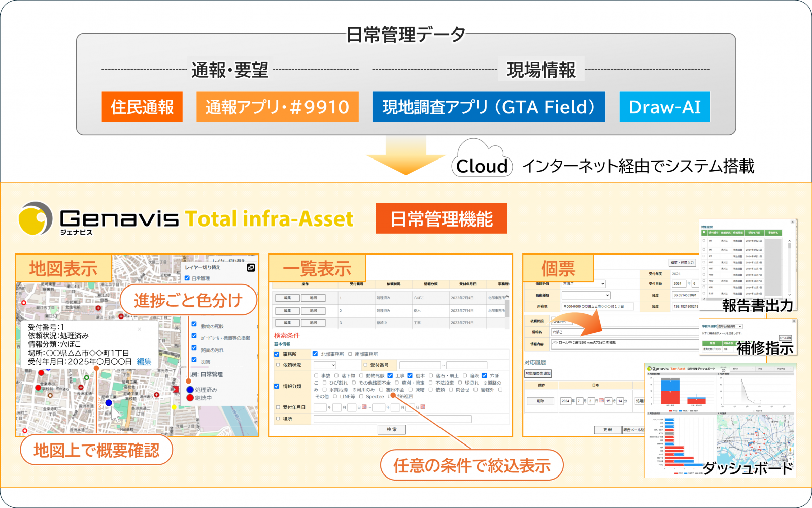Viewport: 812px width, 508px height.
Task: Enable the 南部事務所 checkbox
Action: pyautogui.click(x=350, y=354)
